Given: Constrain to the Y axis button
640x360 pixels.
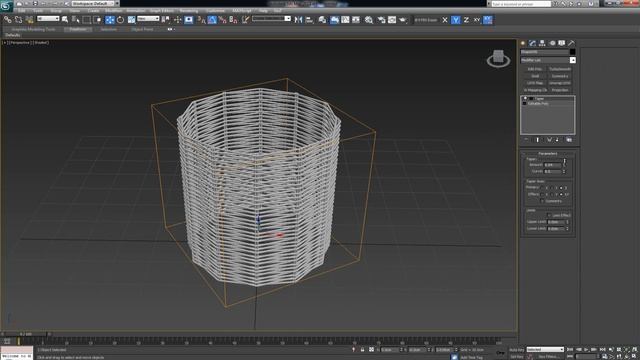Looking at the screenshot, I should [456, 20].
